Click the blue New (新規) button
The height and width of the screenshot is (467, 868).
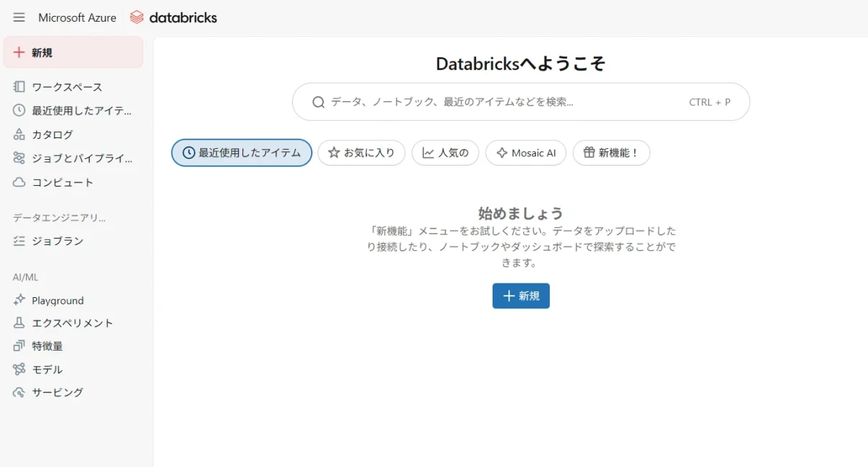pyautogui.click(x=520, y=296)
